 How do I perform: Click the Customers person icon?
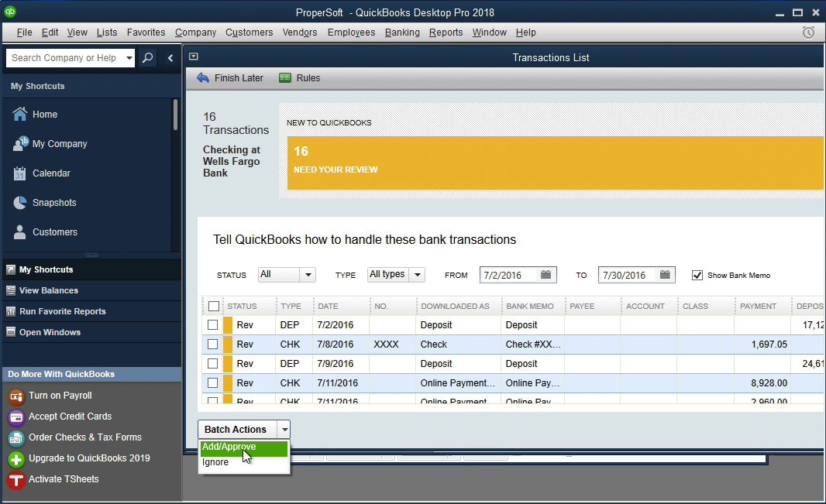(19, 232)
